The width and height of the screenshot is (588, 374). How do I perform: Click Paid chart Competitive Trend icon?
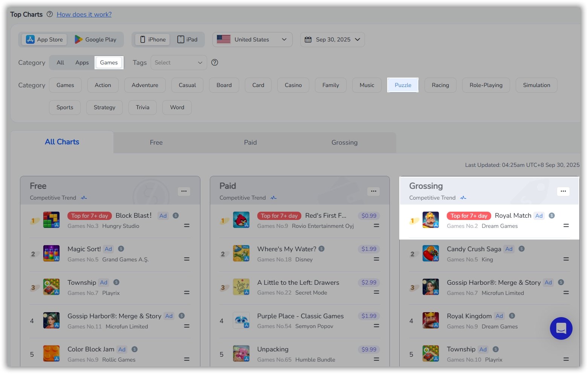273,198
